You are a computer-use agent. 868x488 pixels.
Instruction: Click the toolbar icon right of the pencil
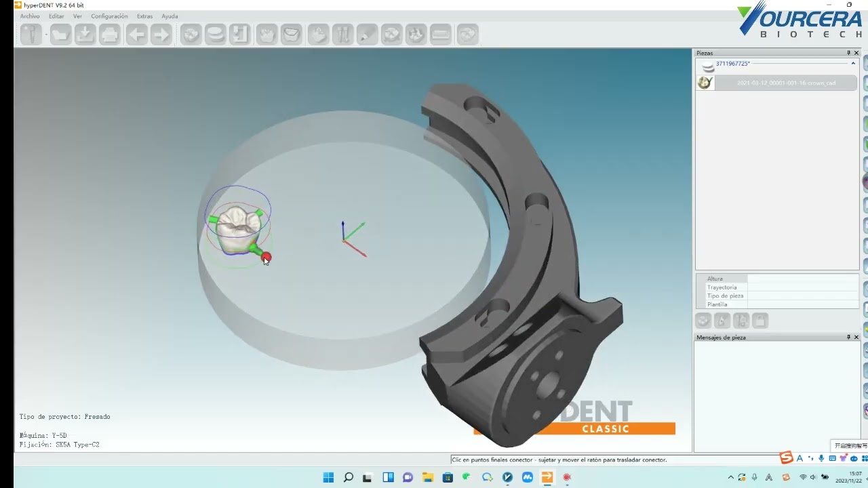click(x=392, y=34)
